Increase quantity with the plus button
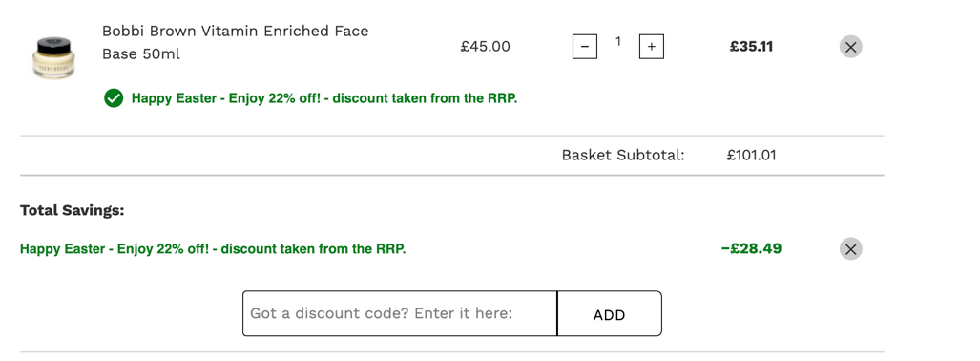Image resolution: width=980 pixels, height=361 pixels. [651, 47]
